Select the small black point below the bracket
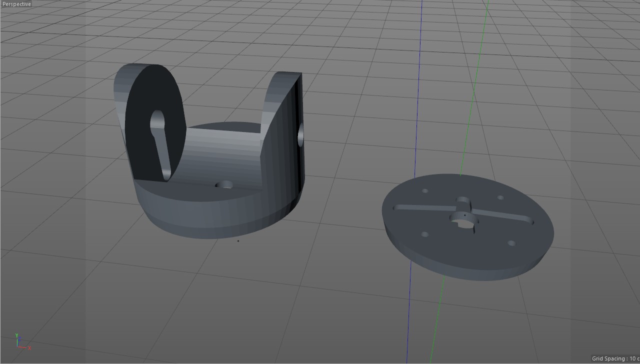 point(238,241)
